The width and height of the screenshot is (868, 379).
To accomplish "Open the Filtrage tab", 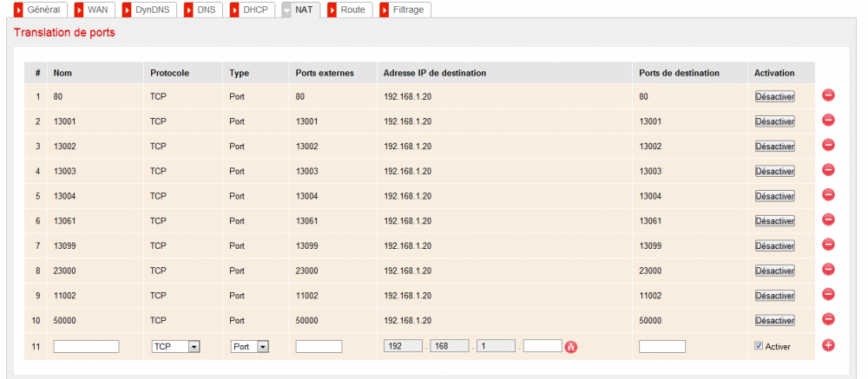I will coord(405,10).
